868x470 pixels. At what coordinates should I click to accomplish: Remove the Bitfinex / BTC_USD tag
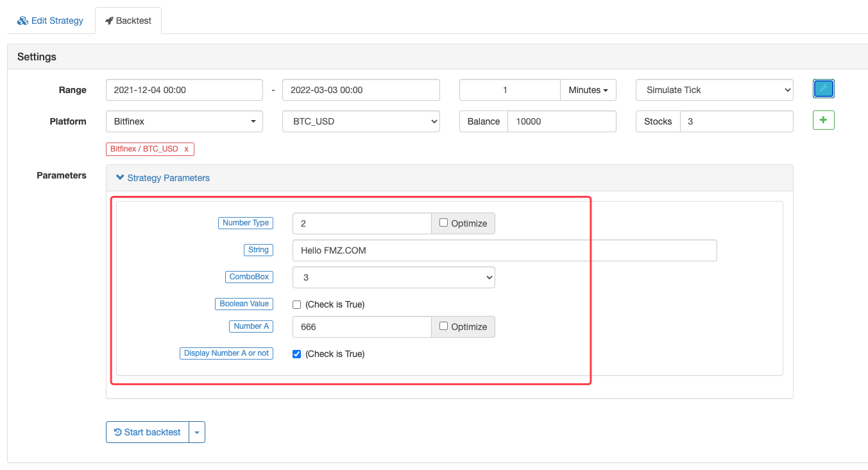click(x=186, y=149)
